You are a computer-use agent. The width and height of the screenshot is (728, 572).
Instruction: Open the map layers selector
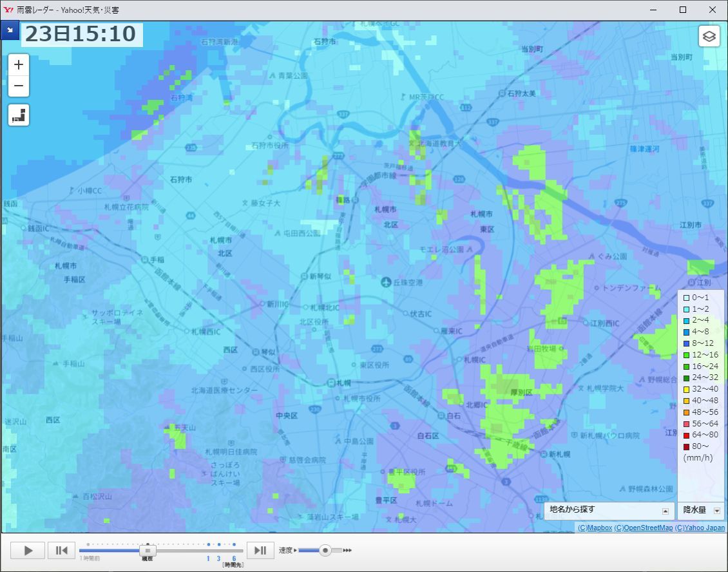pos(709,36)
